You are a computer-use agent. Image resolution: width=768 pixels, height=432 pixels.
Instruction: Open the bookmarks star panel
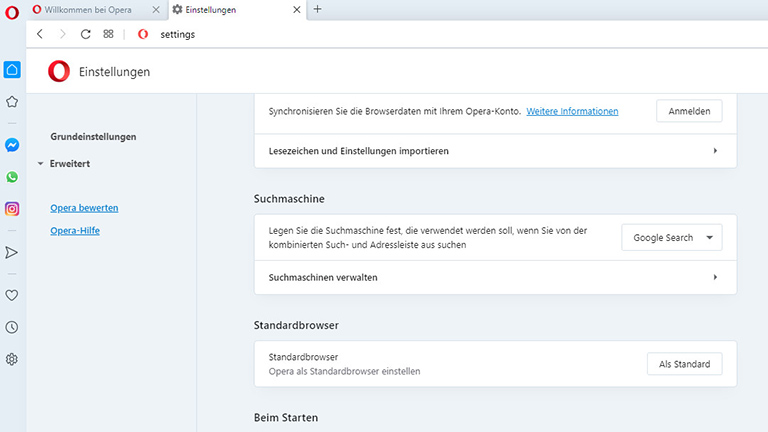click(x=12, y=101)
